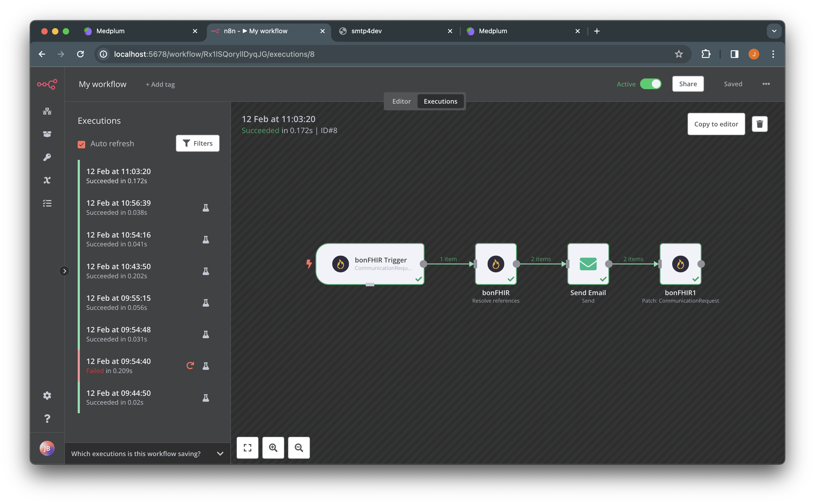The image size is (815, 504).
Task: Expand the workflow executions filter options
Action: (x=197, y=142)
